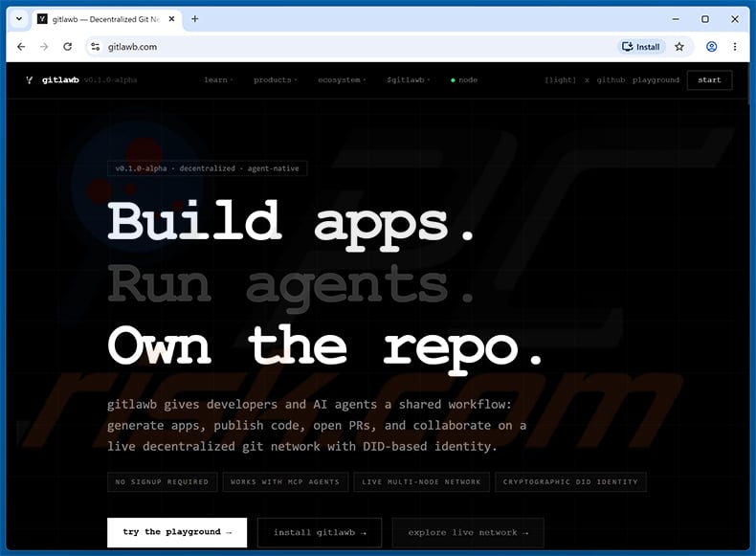Open the products dropdown menu

pos(276,80)
